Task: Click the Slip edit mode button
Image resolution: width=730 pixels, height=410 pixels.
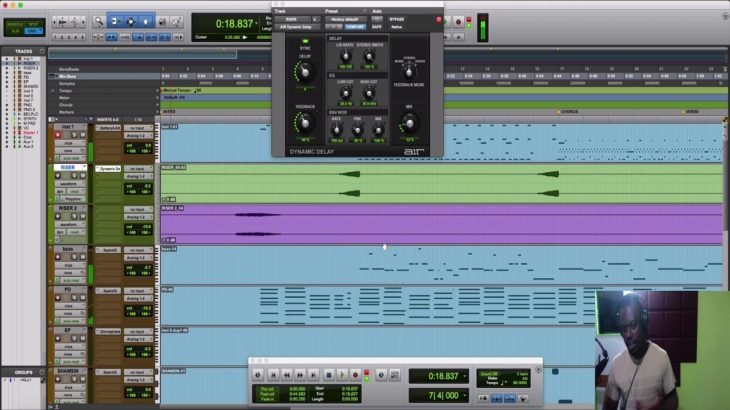Action: click(15, 31)
